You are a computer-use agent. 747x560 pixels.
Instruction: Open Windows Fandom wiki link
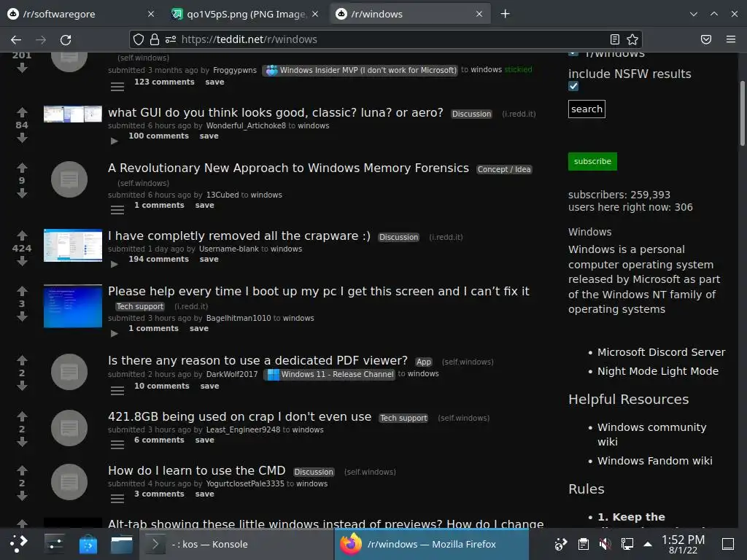coord(655,461)
